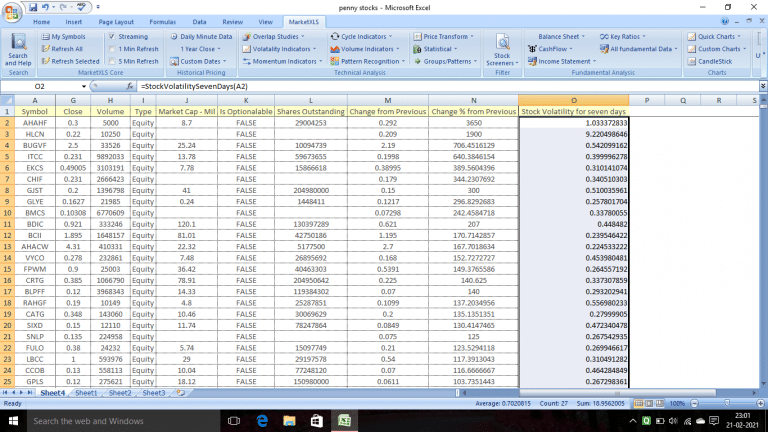
Task: Open Income Statement menu
Action: click(562, 61)
